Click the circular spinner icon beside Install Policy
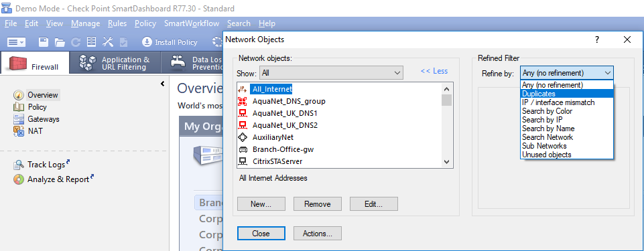644x251 pixels. 217,41
